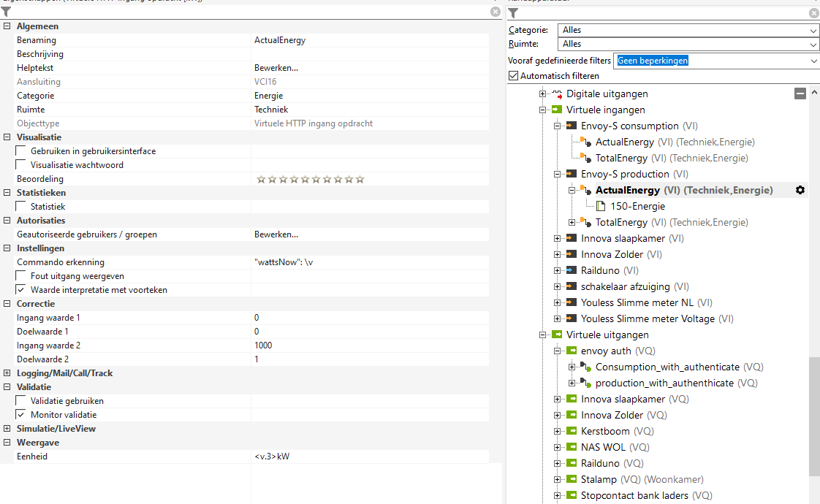Collapse the envoy auth tree node
Image resolution: width=820 pixels, height=504 pixels.
point(557,351)
